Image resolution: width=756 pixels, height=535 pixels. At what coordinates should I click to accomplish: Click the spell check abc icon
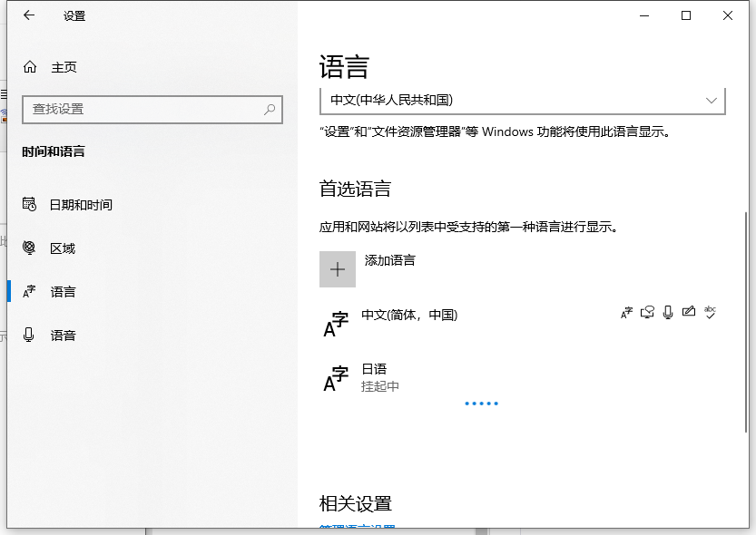coord(710,313)
